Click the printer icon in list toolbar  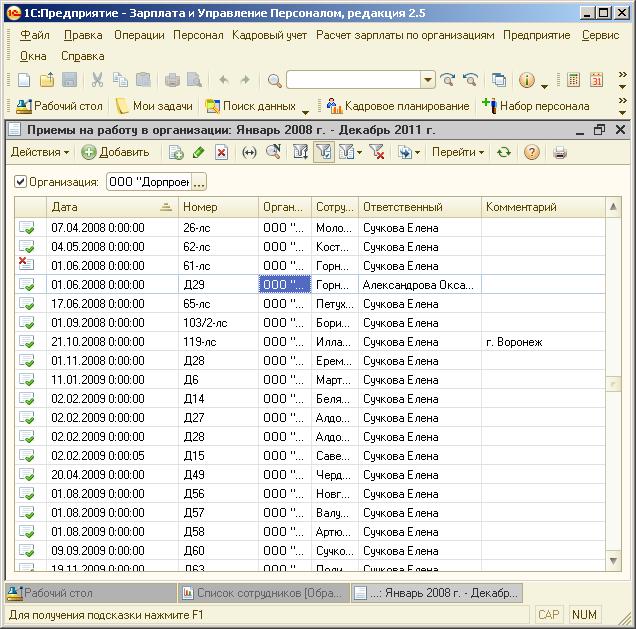[x=560, y=152]
